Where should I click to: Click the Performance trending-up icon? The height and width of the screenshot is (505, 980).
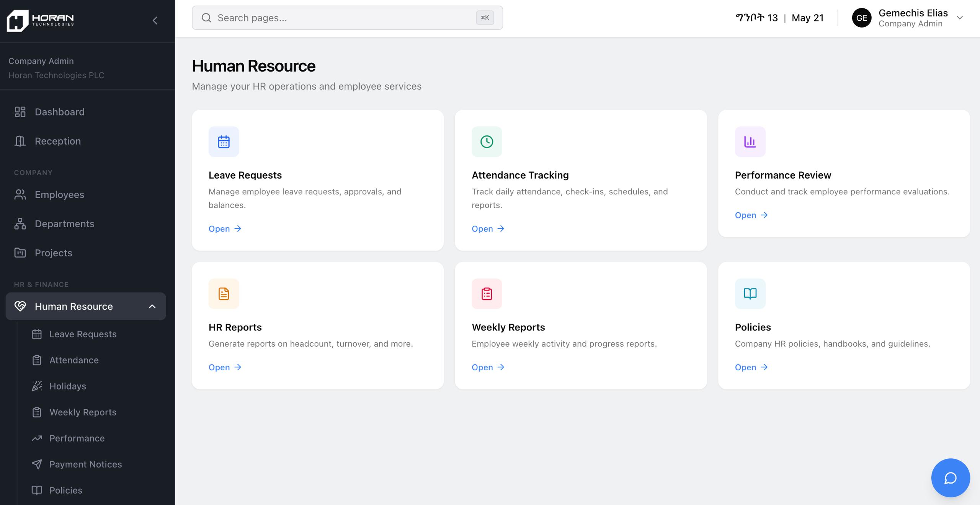(x=37, y=438)
